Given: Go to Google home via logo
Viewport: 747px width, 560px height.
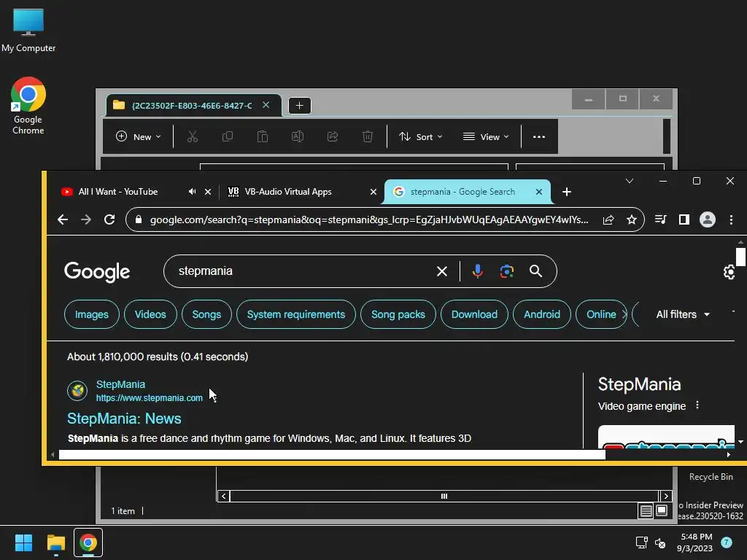Looking at the screenshot, I should tap(97, 271).
